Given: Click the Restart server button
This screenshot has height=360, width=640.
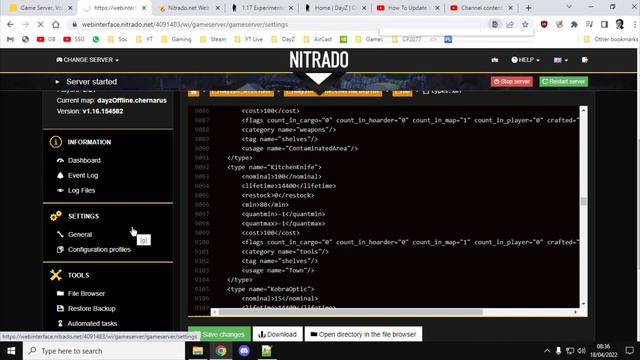Looking at the screenshot, I should coord(564,82).
